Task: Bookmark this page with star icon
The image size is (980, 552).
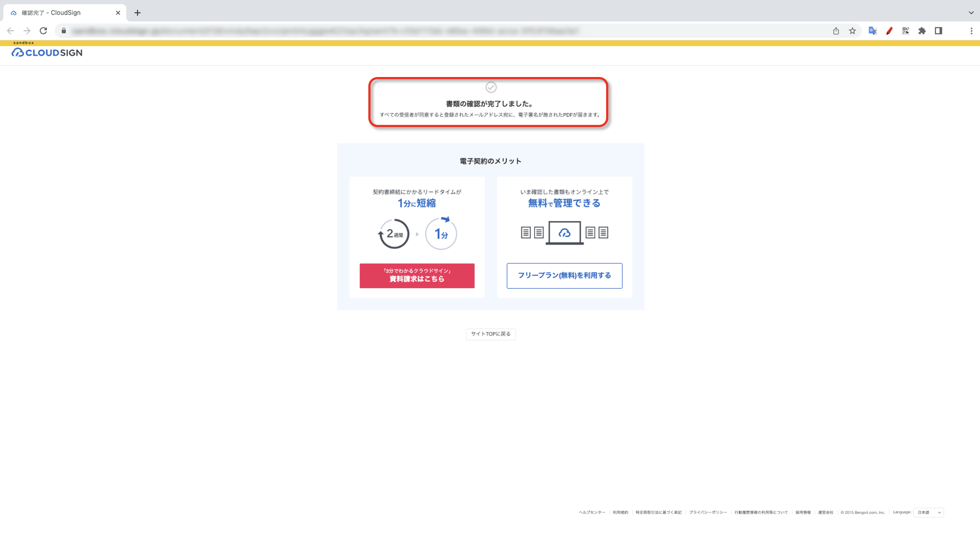Action: click(x=852, y=31)
